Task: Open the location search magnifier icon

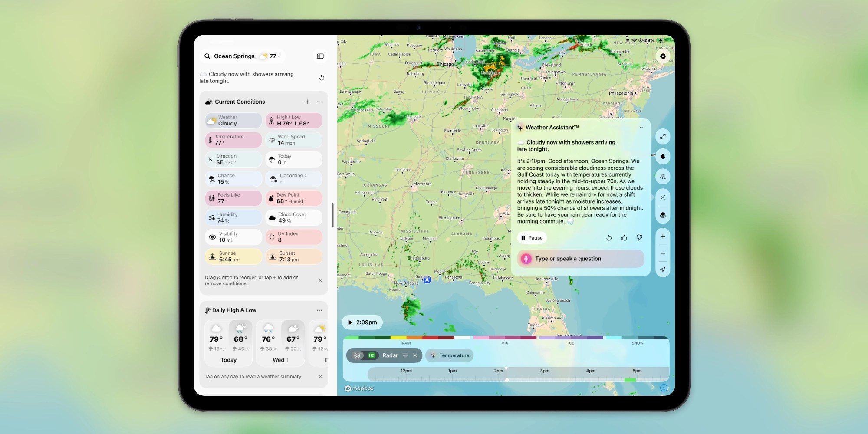Action: tap(207, 56)
